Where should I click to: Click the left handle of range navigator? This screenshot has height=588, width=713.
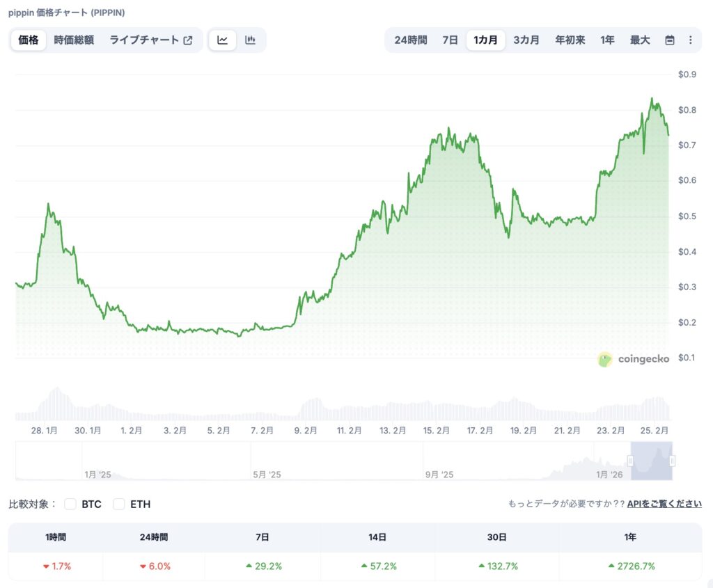click(x=631, y=461)
